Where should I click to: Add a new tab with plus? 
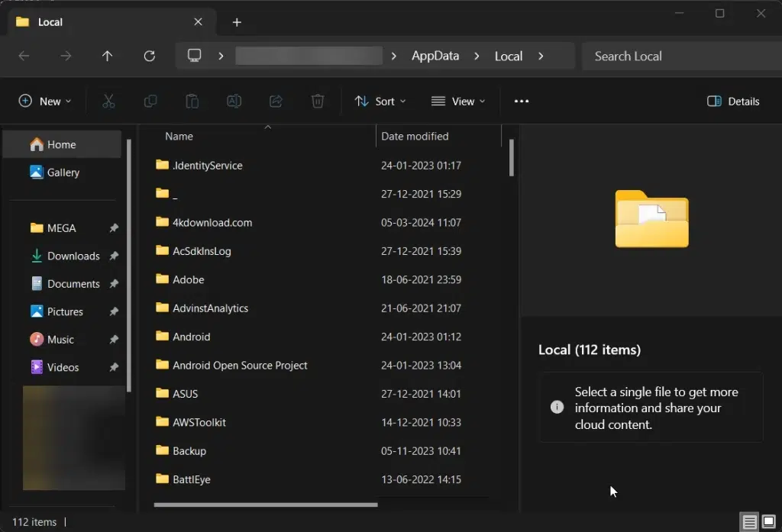[237, 22]
